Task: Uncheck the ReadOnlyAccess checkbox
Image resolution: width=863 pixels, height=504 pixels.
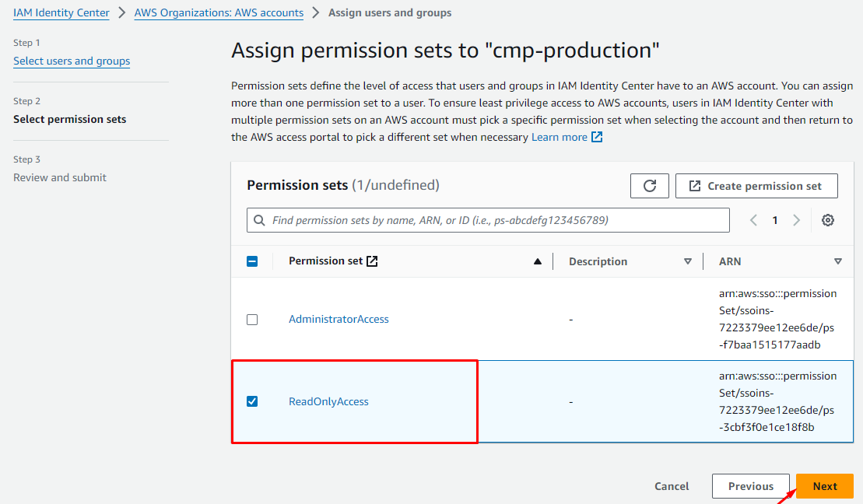Action: pyautogui.click(x=252, y=402)
